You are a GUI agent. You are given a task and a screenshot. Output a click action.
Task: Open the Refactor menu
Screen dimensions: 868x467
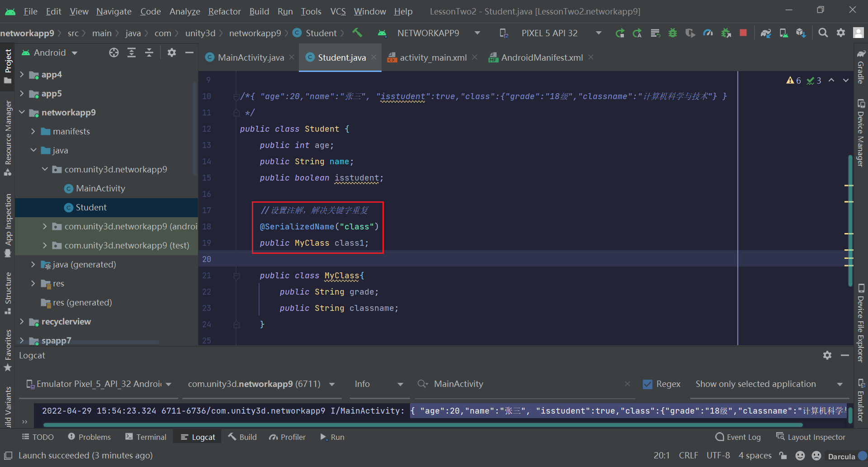click(224, 11)
